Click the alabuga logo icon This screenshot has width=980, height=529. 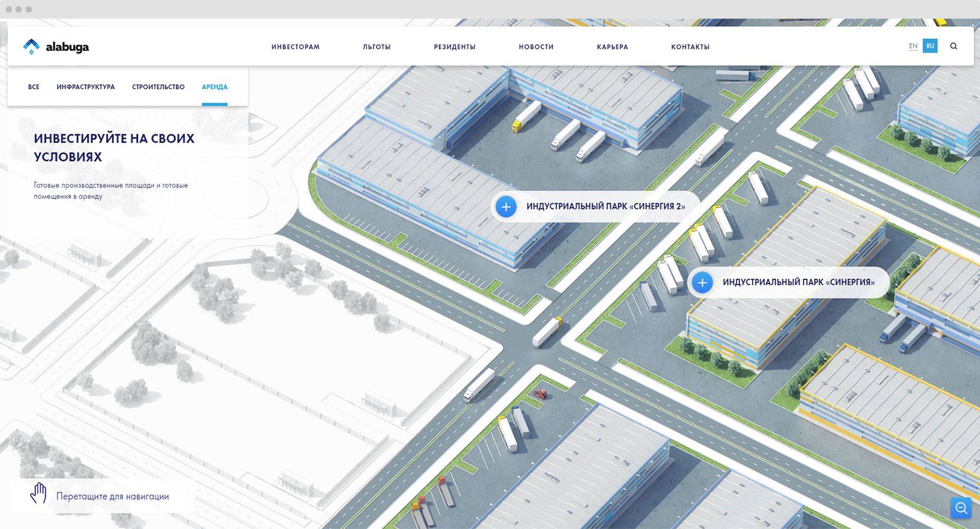31,47
